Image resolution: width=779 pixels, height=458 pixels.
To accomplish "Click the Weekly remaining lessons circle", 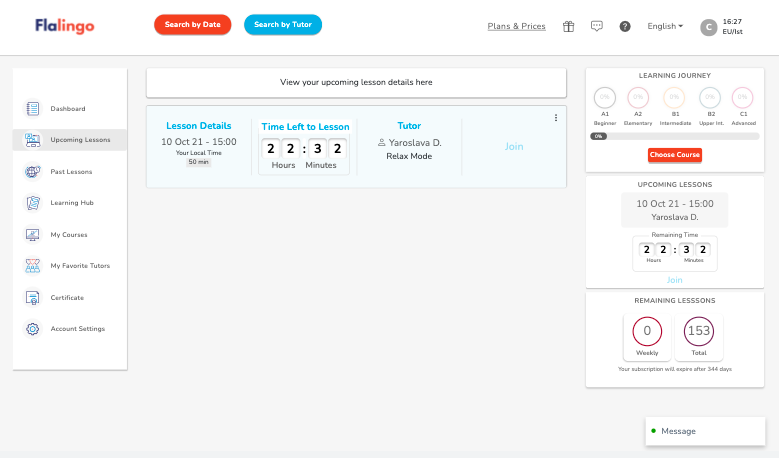I will [647, 331].
